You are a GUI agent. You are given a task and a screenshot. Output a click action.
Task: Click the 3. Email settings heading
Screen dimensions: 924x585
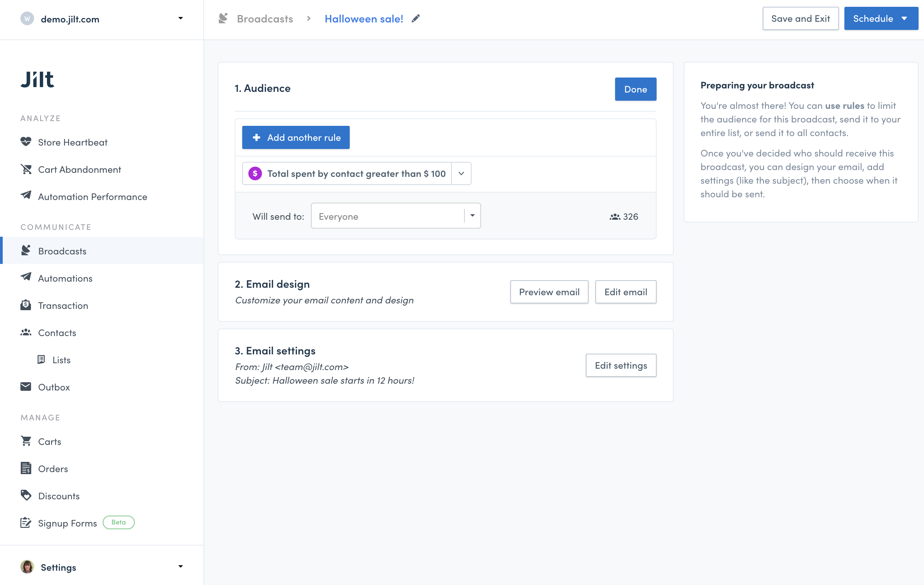coord(275,351)
